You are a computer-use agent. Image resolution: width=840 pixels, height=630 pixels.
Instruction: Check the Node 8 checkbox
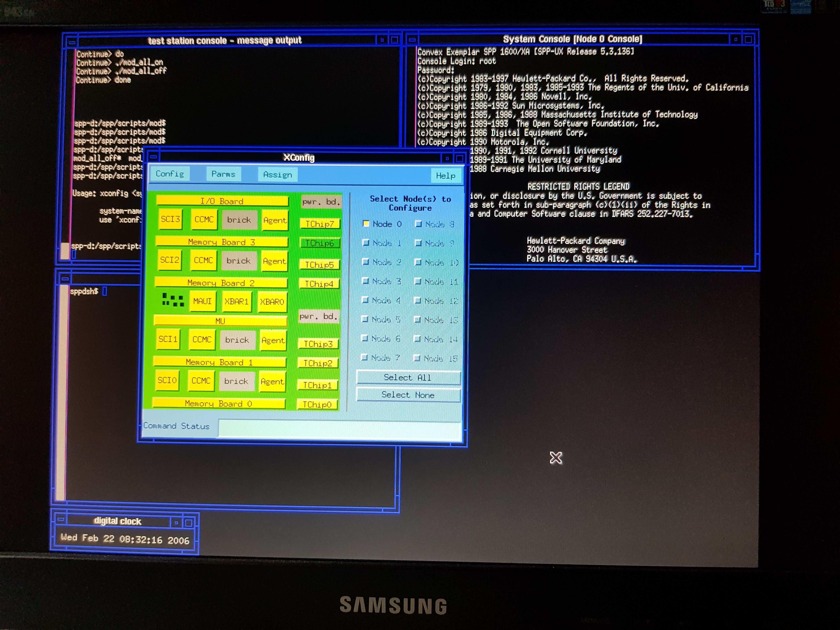point(418,224)
